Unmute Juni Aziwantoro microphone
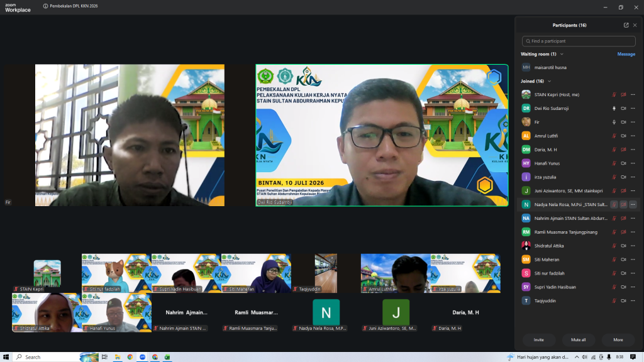 pyautogui.click(x=614, y=191)
